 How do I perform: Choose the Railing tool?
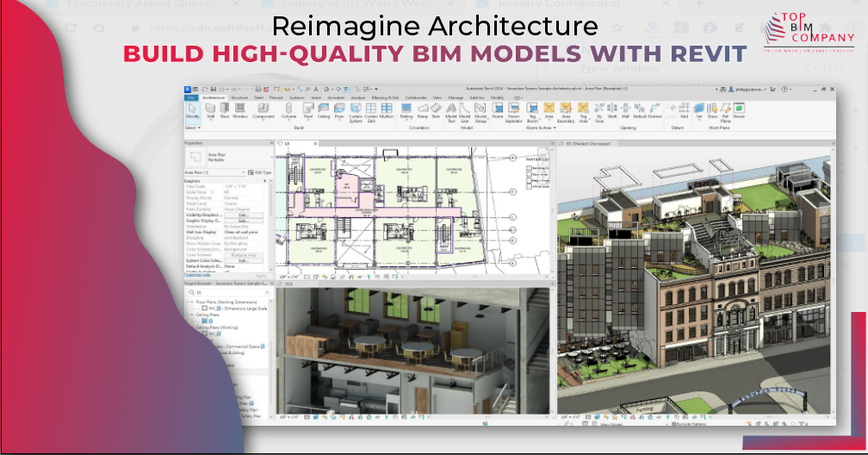click(x=406, y=110)
